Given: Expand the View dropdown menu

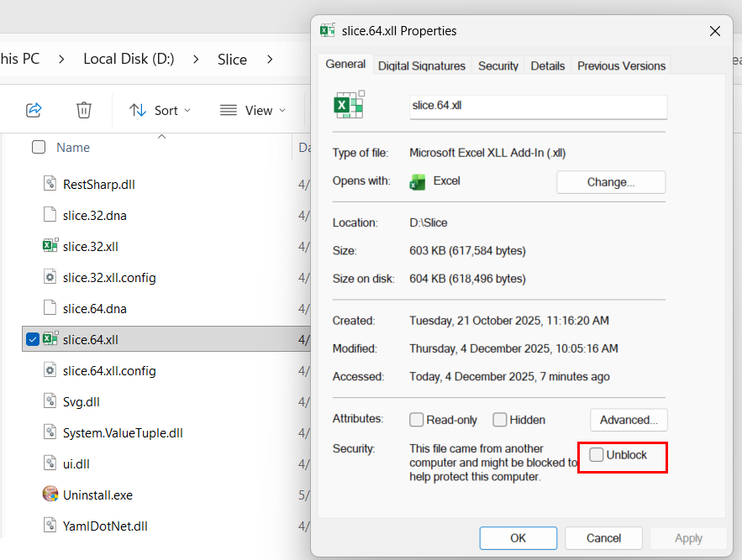Looking at the screenshot, I should (253, 110).
